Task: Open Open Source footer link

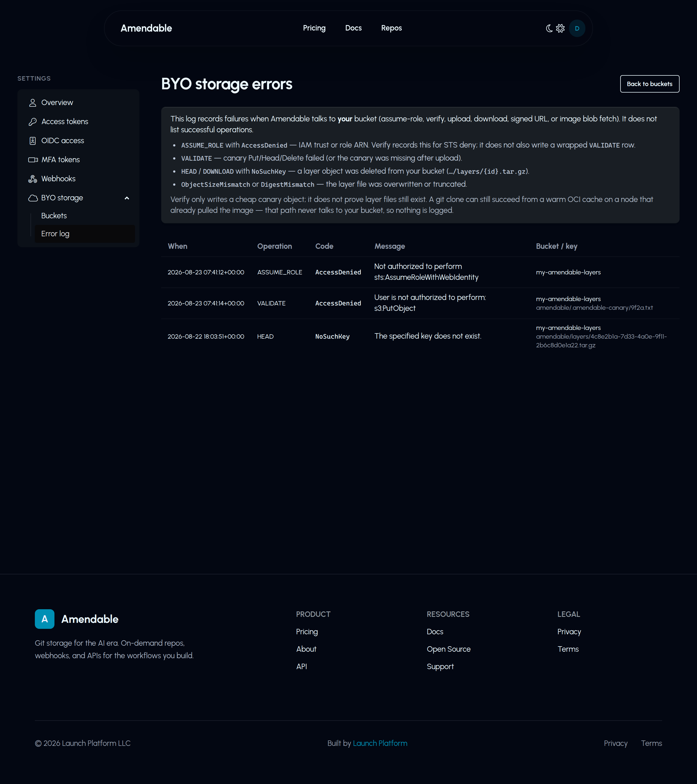Action: [x=448, y=649]
